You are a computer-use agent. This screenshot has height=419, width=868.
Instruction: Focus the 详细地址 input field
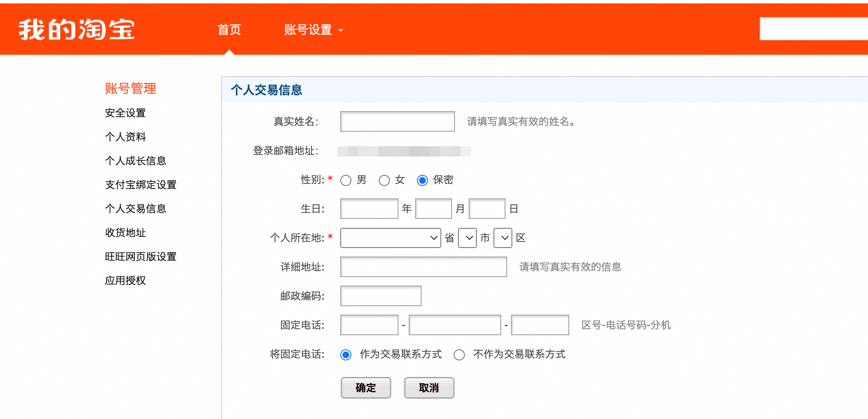pos(423,267)
